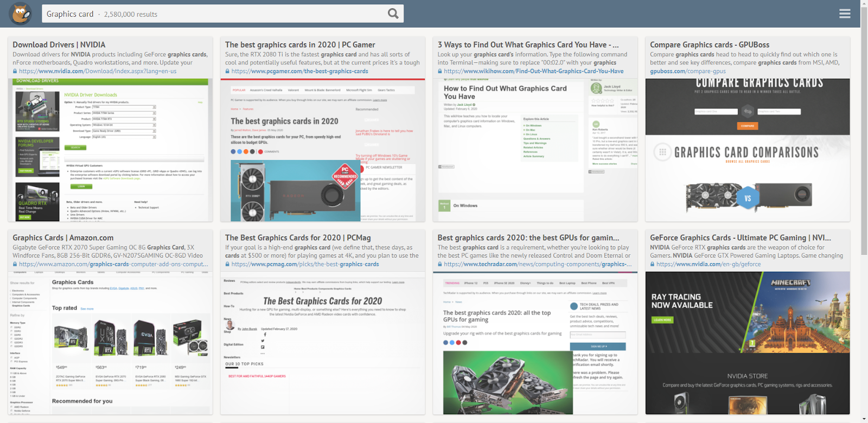Screen dimensions: 868x423
Task: Click the Amazon Graphics Cards page preview
Action: tap(110, 343)
